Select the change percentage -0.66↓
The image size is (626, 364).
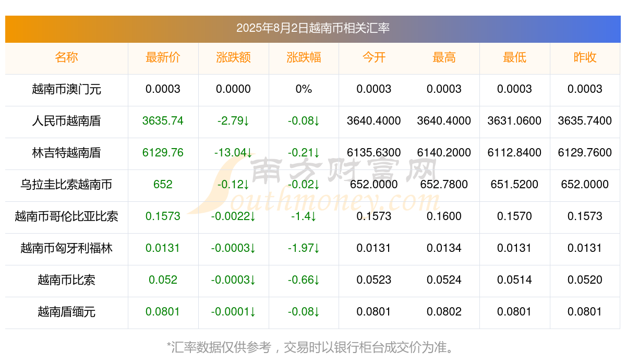coord(304,280)
